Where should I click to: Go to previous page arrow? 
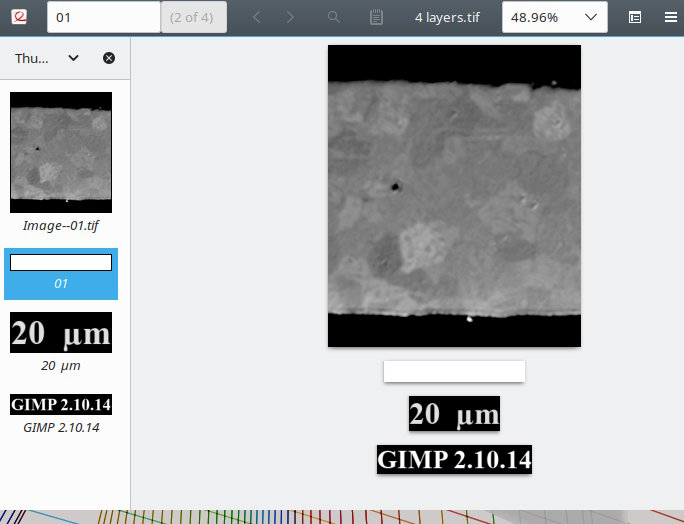click(257, 17)
